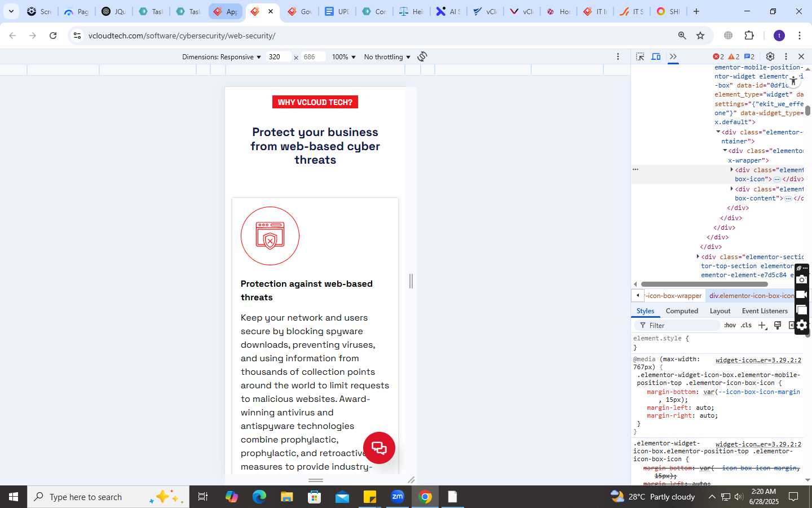Switch to the Computed tab

[x=682, y=311]
